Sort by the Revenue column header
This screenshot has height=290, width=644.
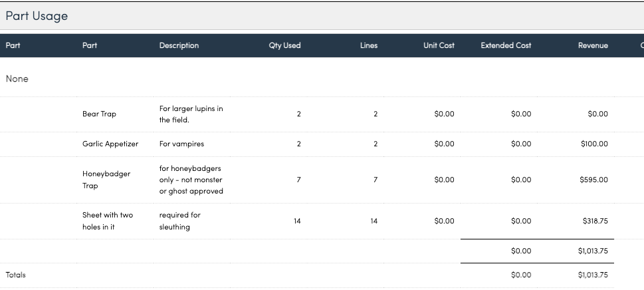pyautogui.click(x=593, y=46)
